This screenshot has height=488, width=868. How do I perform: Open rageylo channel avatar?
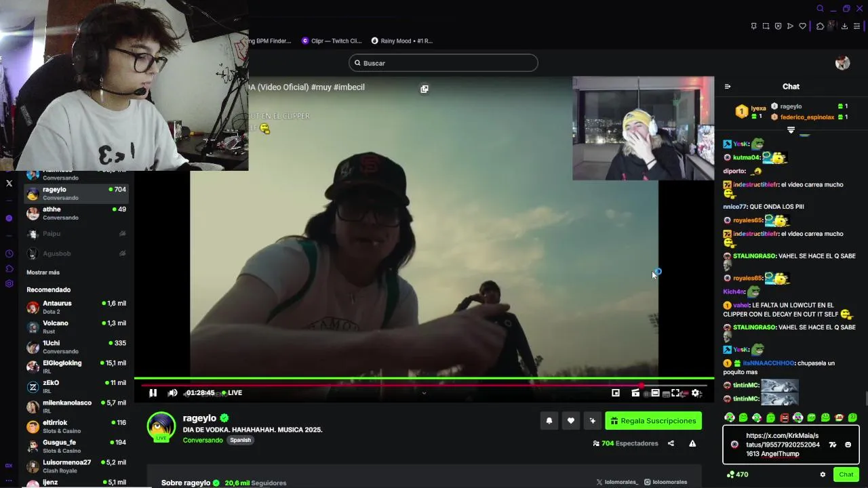[161, 426]
